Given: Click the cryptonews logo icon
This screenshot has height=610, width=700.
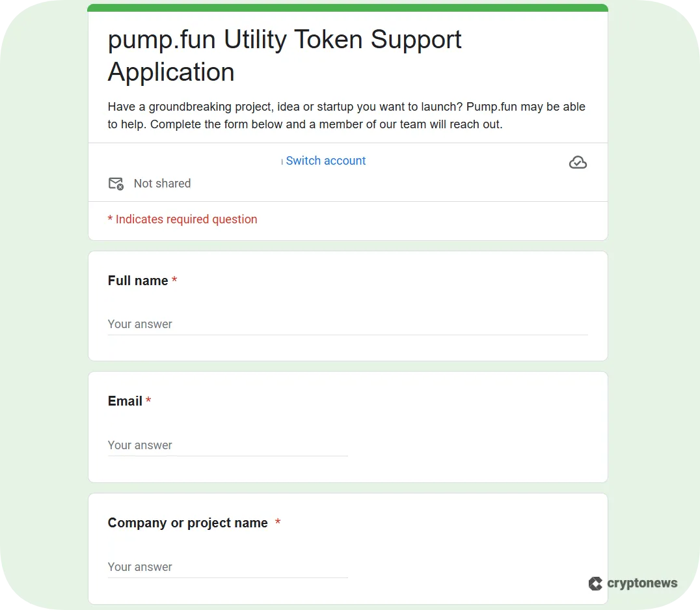Looking at the screenshot, I should [x=594, y=583].
